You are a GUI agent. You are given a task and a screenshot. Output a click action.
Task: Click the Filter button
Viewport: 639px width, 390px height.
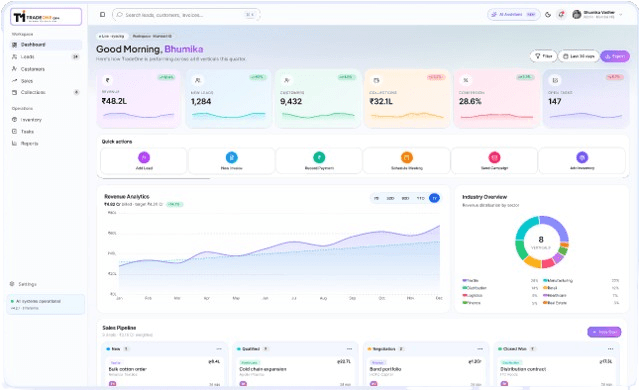[x=544, y=56]
